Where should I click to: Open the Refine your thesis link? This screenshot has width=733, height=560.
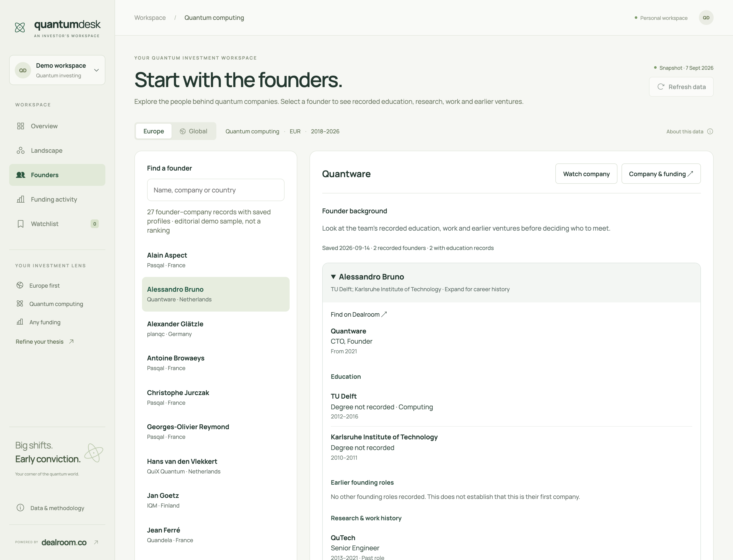(x=45, y=341)
